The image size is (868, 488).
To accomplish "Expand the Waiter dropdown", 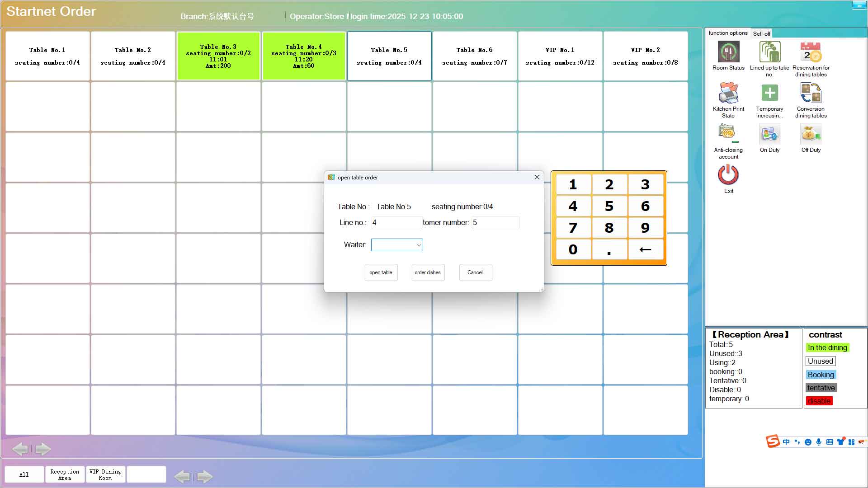I will pos(419,245).
